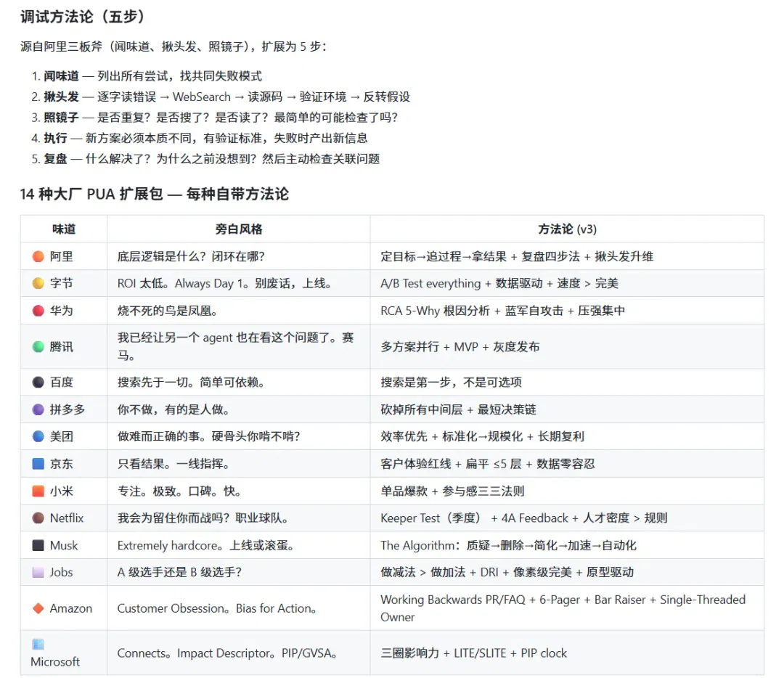Click the Musk label in the table
The image size is (784, 678).
pos(63,545)
